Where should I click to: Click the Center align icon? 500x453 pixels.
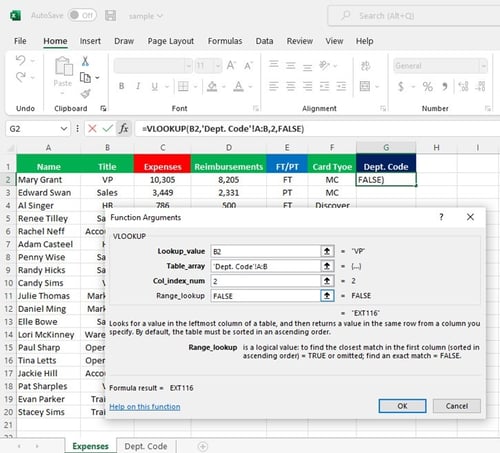click(x=291, y=86)
